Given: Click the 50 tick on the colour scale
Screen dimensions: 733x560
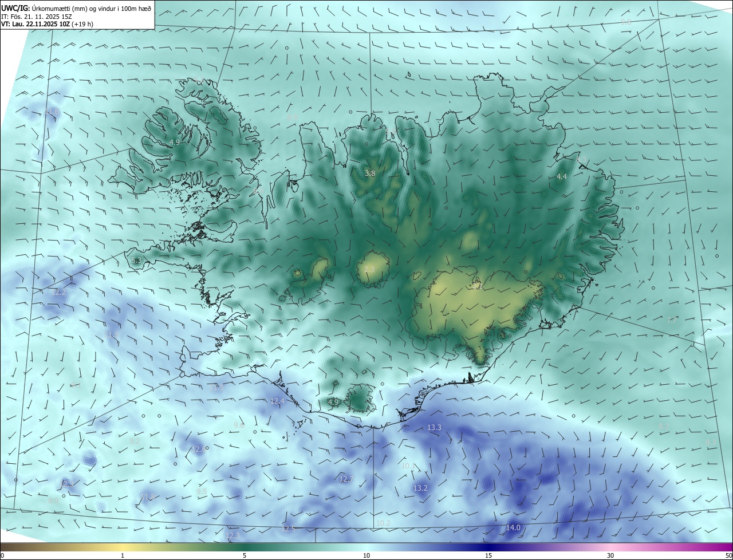Looking at the screenshot, I should point(728,555).
